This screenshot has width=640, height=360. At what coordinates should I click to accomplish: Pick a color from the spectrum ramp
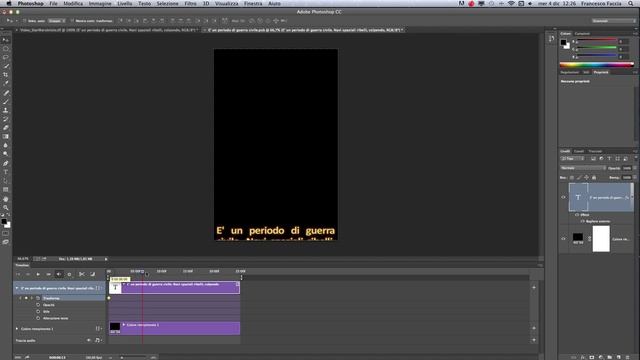coord(597,64)
